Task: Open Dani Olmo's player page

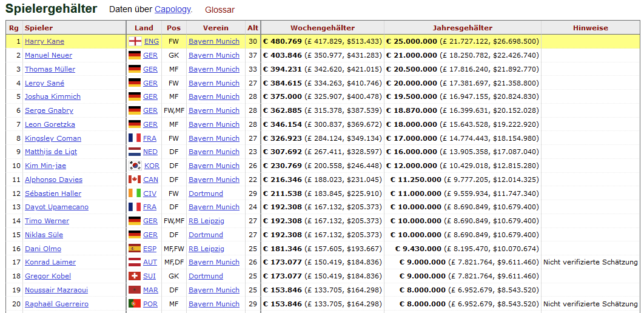Action: coord(42,249)
